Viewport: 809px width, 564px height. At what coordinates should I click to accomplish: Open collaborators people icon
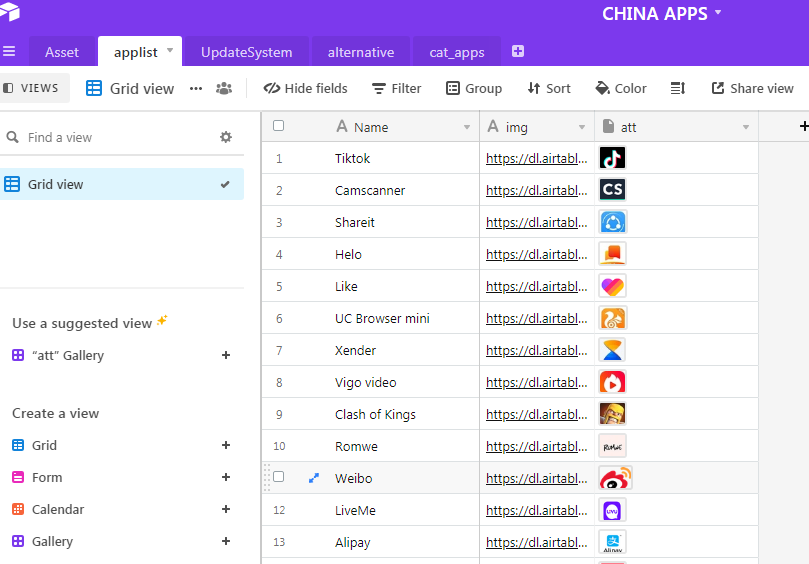click(x=224, y=88)
